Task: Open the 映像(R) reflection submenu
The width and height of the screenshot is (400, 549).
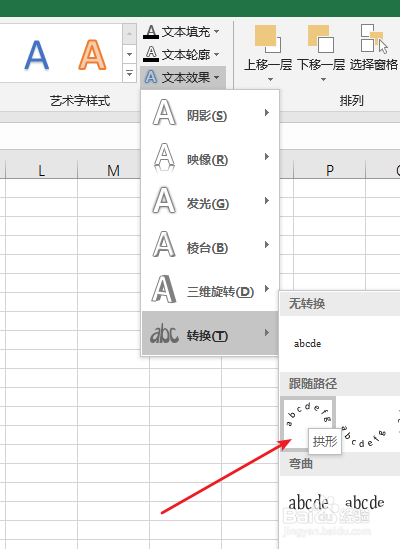Action: point(210,157)
